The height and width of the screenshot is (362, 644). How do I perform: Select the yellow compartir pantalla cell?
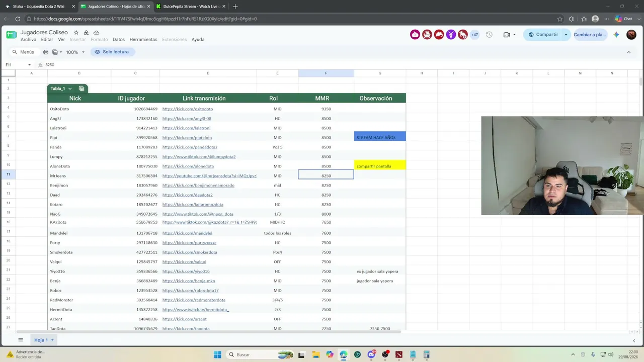point(380,165)
